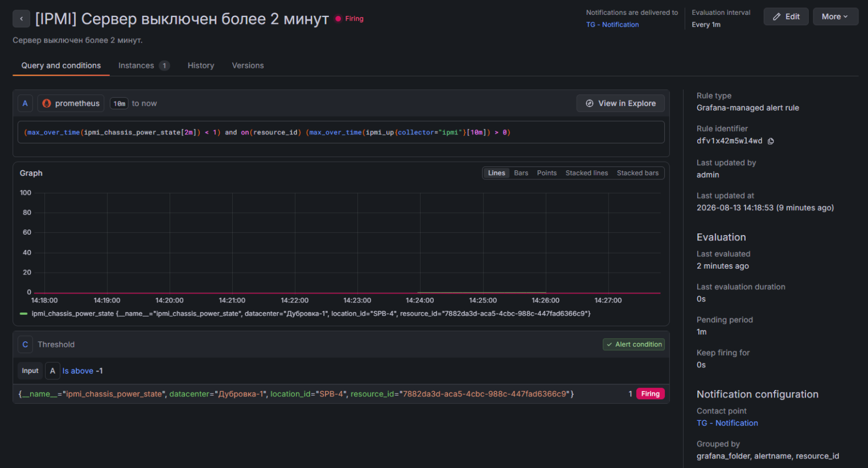This screenshot has width=868, height=468.
Task: Select the Stacked bars graph style
Action: (637, 173)
